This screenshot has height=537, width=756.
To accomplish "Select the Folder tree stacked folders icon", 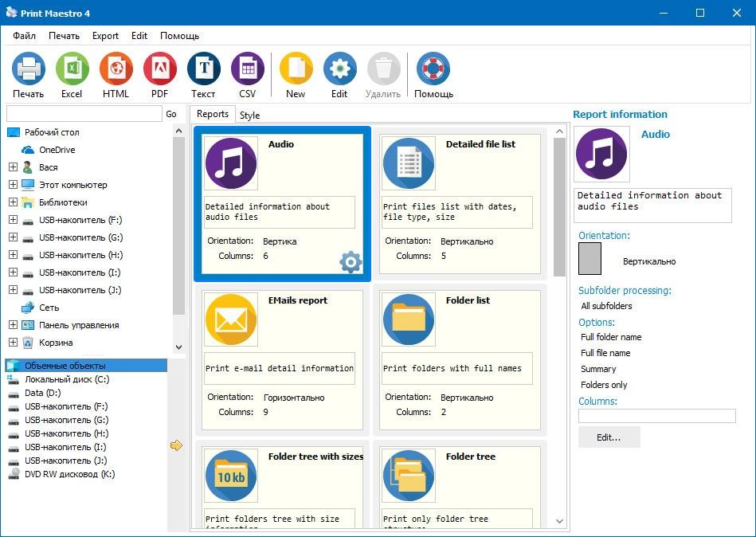I will 409,476.
